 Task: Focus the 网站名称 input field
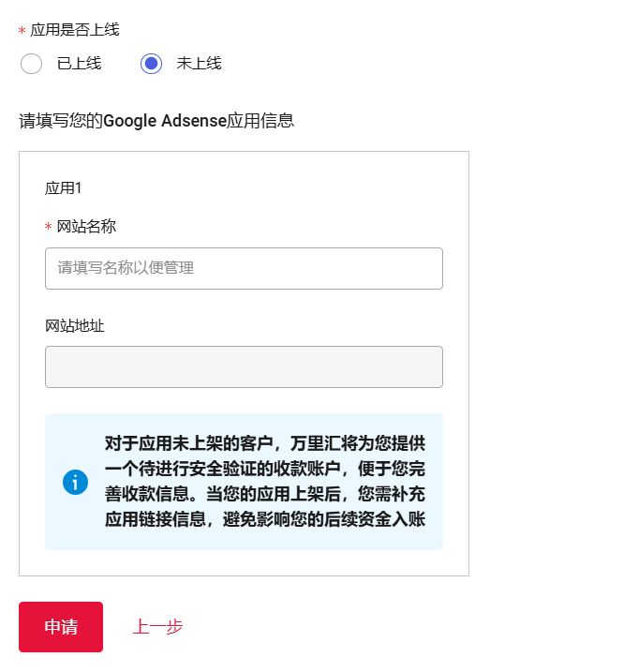pos(244,268)
